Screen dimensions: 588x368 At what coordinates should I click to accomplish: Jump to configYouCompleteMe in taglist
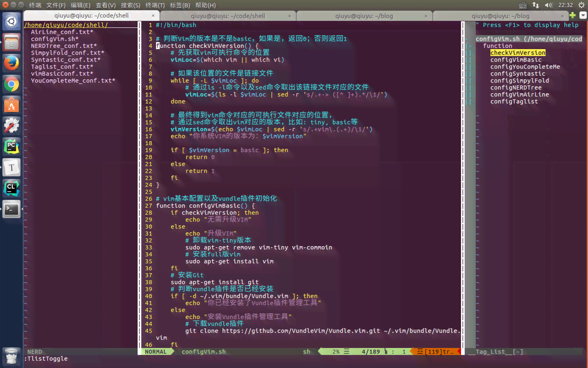[525, 67]
